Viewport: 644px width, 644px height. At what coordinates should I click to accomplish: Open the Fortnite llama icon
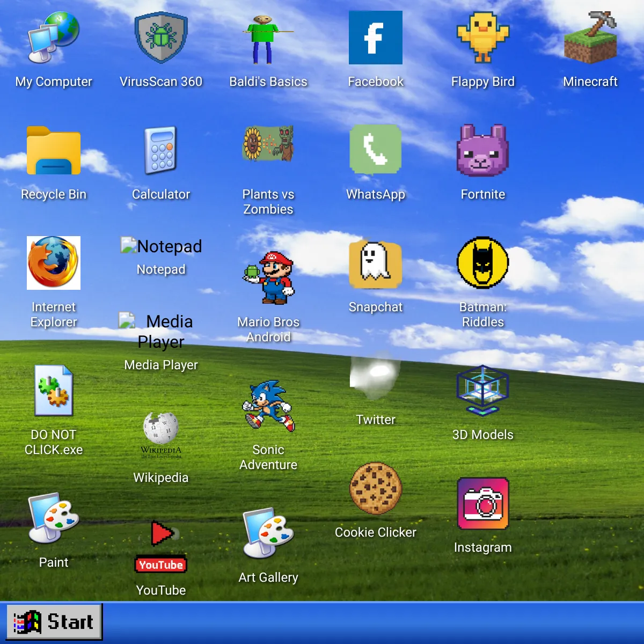[x=483, y=150]
